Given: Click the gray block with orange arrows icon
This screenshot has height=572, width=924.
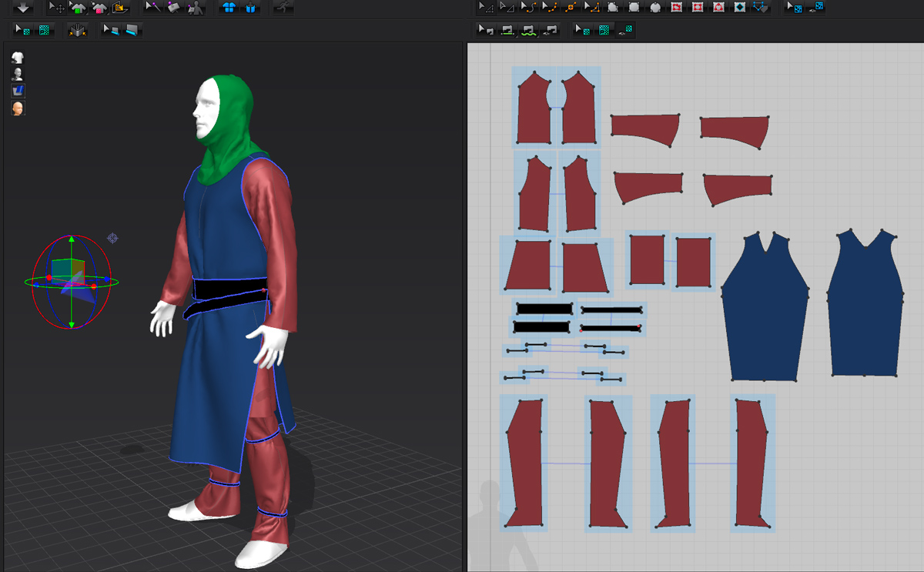Looking at the screenshot, I should coord(78,30).
